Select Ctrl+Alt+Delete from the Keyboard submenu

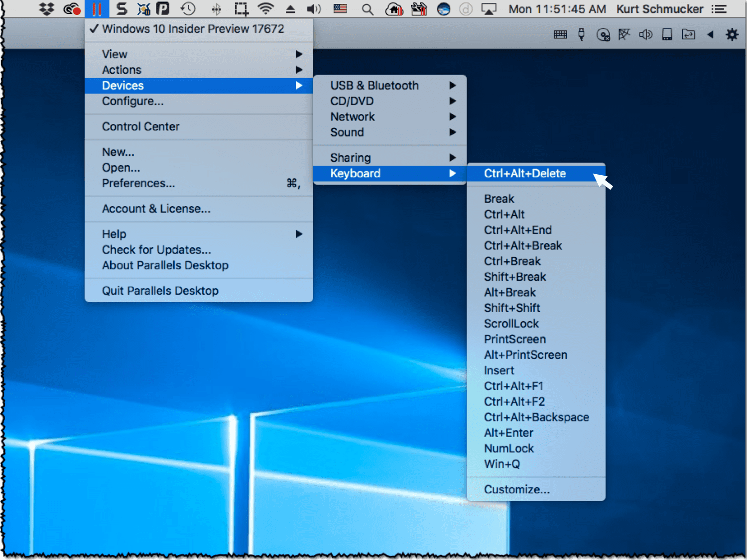click(x=525, y=174)
